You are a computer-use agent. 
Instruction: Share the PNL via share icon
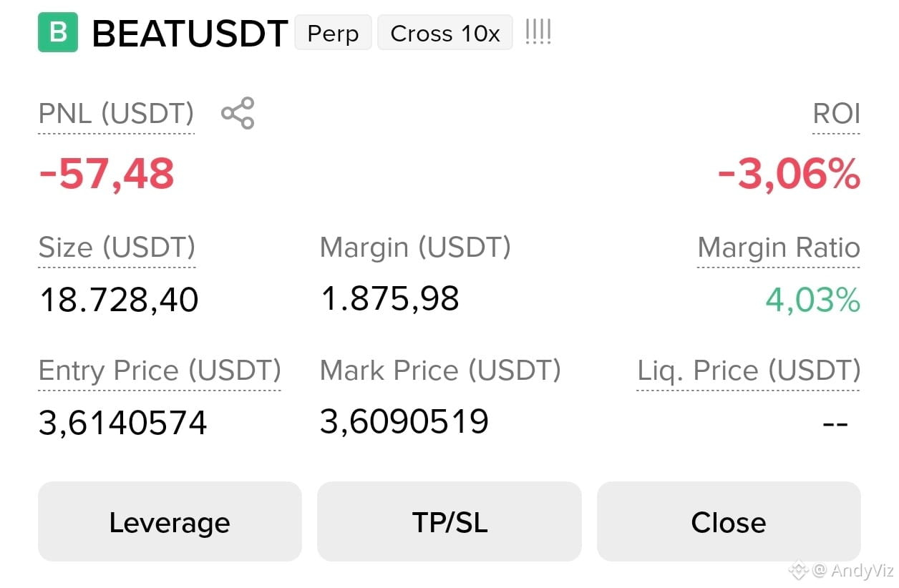(x=238, y=113)
